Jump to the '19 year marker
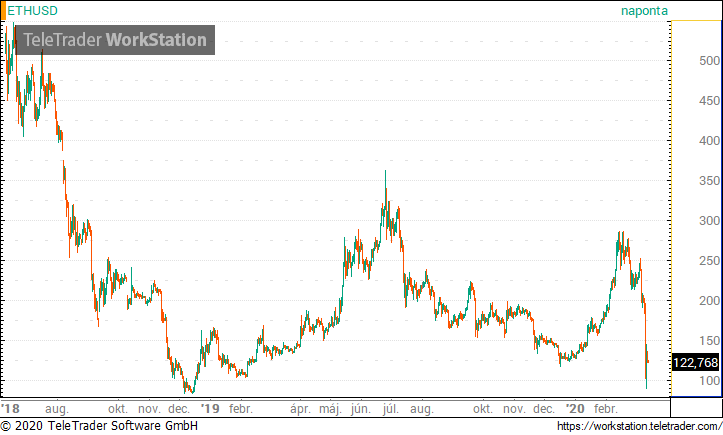The width and height of the screenshot is (723, 435). pyautogui.click(x=209, y=409)
